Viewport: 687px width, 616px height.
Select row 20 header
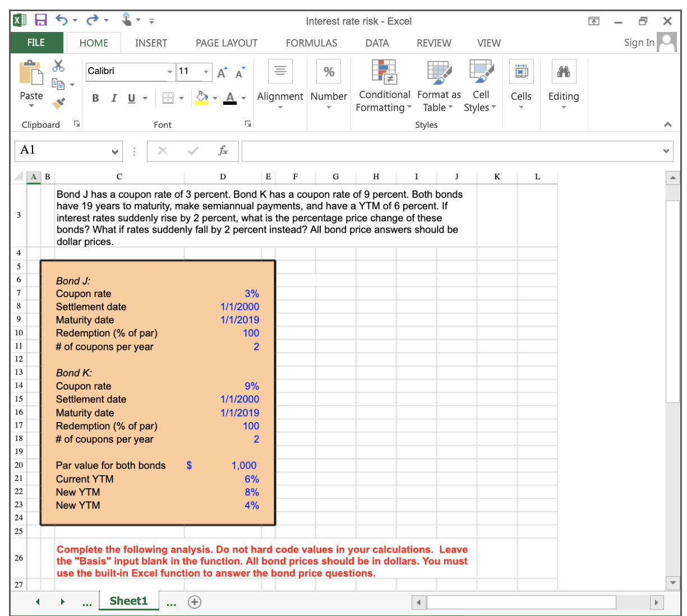point(19,465)
